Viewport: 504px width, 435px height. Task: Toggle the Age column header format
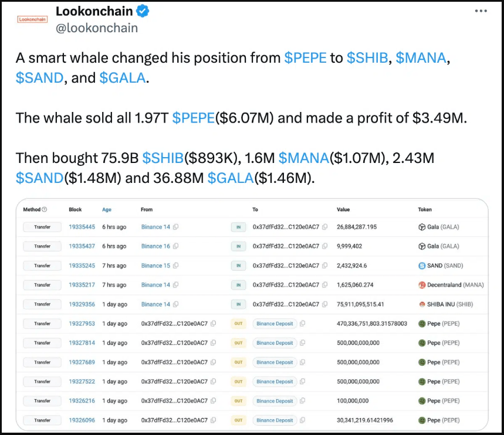point(107,209)
